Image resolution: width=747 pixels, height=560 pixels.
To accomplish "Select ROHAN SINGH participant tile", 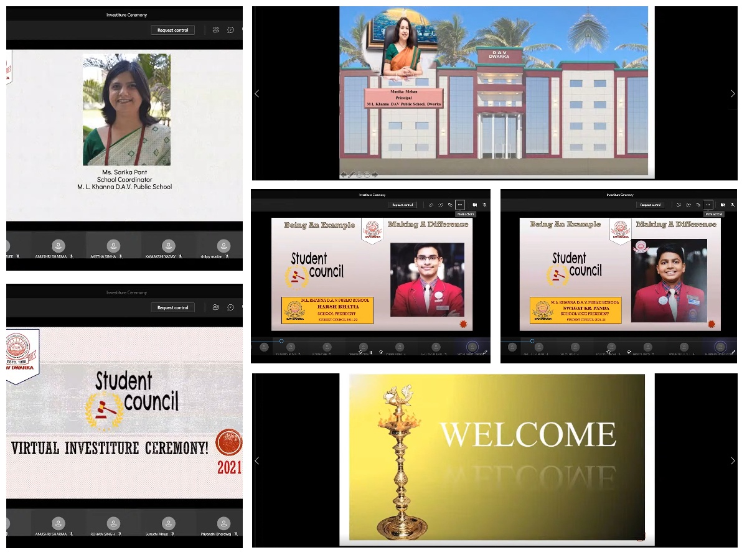I will (113, 526).
